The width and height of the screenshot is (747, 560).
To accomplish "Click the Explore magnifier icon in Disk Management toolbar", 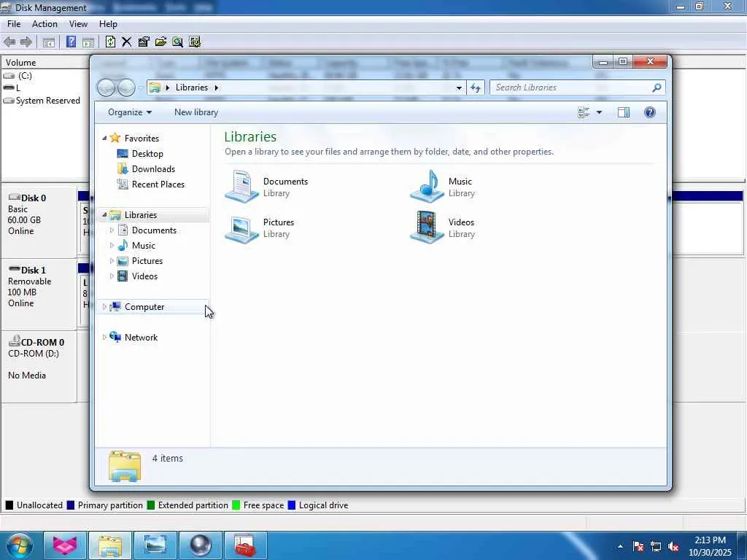I will (178, 42).
